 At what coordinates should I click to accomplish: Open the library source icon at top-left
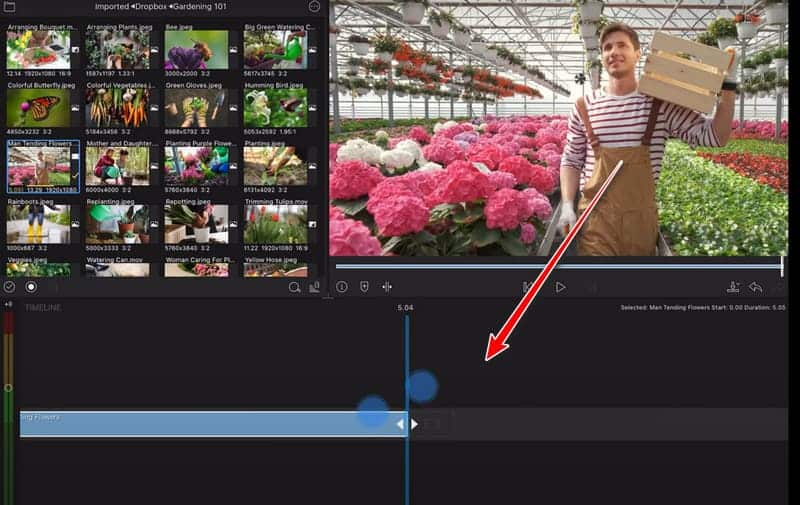coord(10,6)
